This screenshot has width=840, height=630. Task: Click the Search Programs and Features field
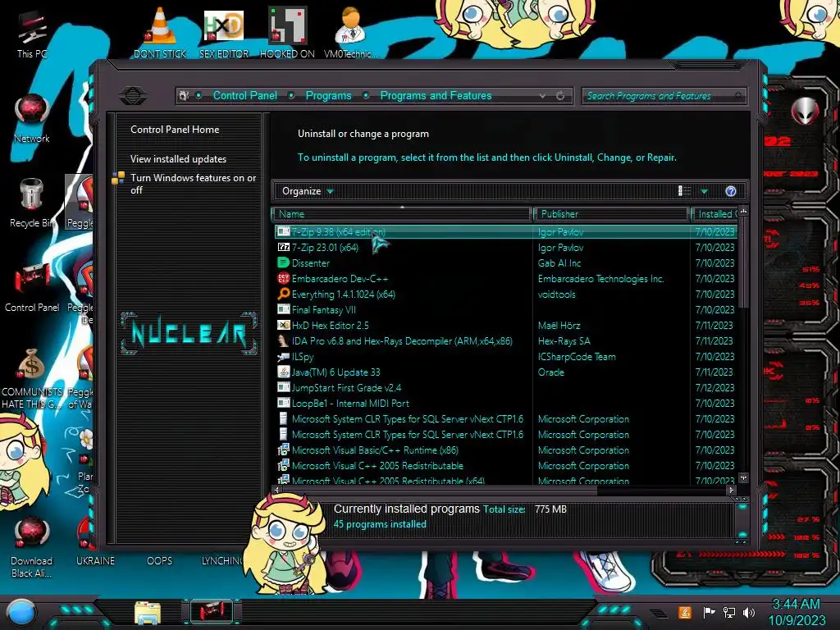tap(663, 96)
